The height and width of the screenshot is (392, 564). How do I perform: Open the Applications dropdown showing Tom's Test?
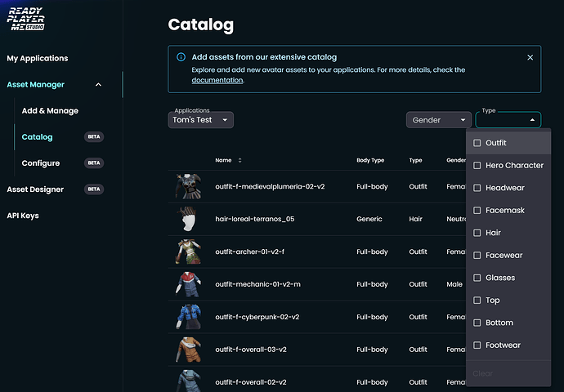point(201,120)
